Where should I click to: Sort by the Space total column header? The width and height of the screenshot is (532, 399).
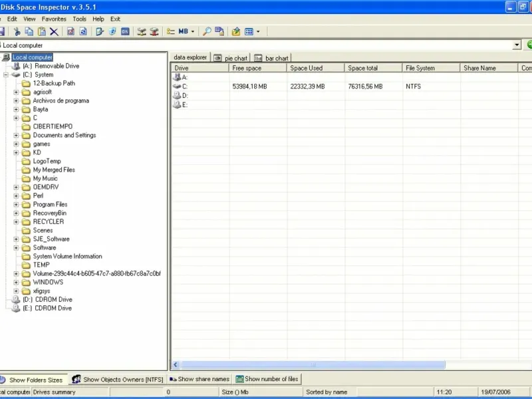[x=373, y=68]
